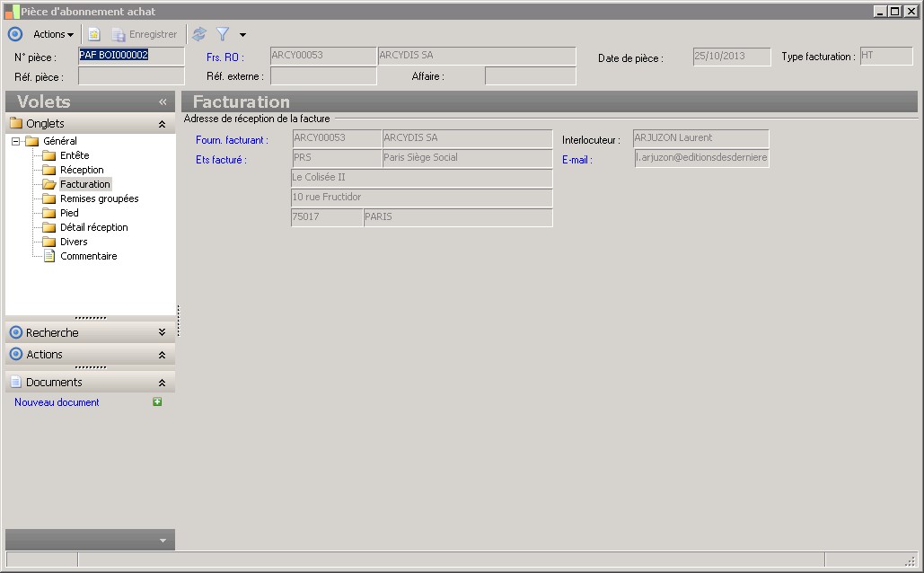This screenshot has height=573, width=924.
Task: Click the Enregistrer save button
Action: point(145,34)
